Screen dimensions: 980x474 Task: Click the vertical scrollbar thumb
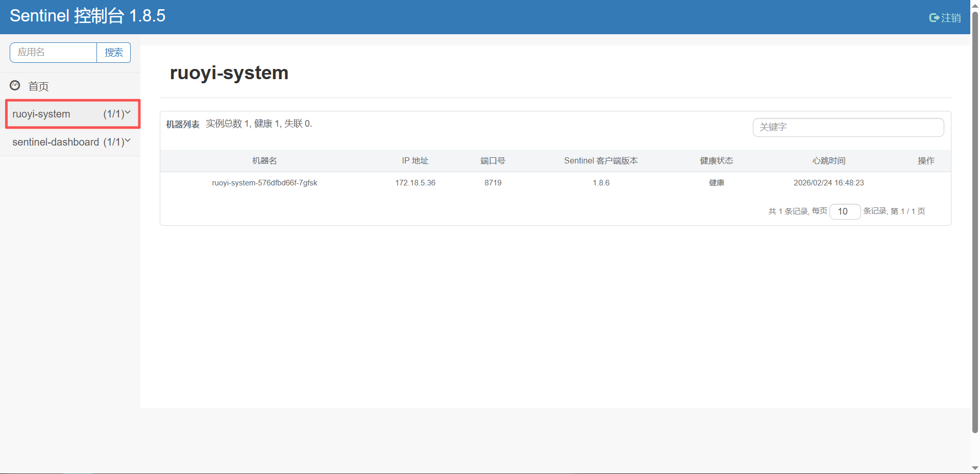click(975, 222)
